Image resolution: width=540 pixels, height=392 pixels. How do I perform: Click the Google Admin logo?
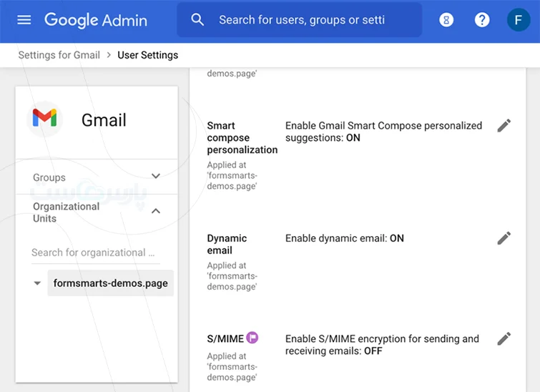coord(96,20)
